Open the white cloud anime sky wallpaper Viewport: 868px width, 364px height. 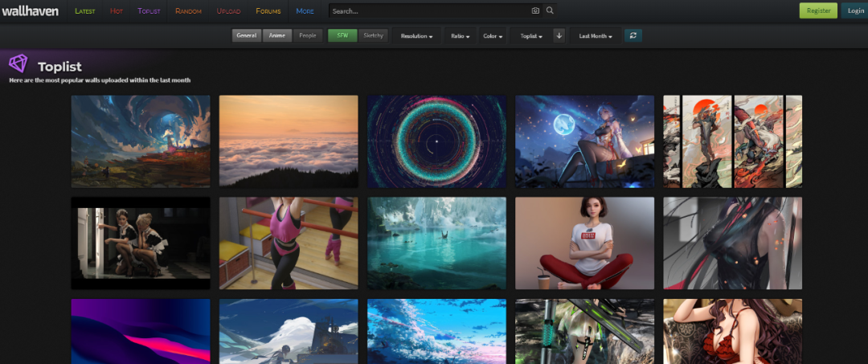pos(289,331)
